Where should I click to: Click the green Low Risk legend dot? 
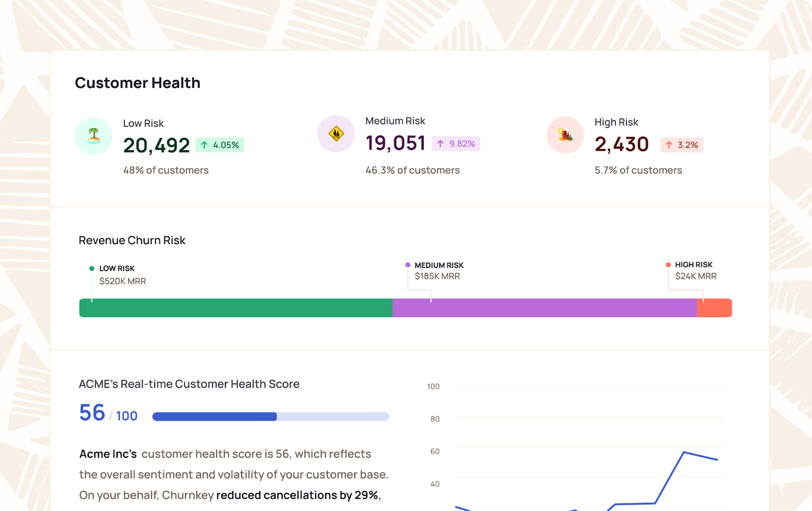tap(92, 268)
